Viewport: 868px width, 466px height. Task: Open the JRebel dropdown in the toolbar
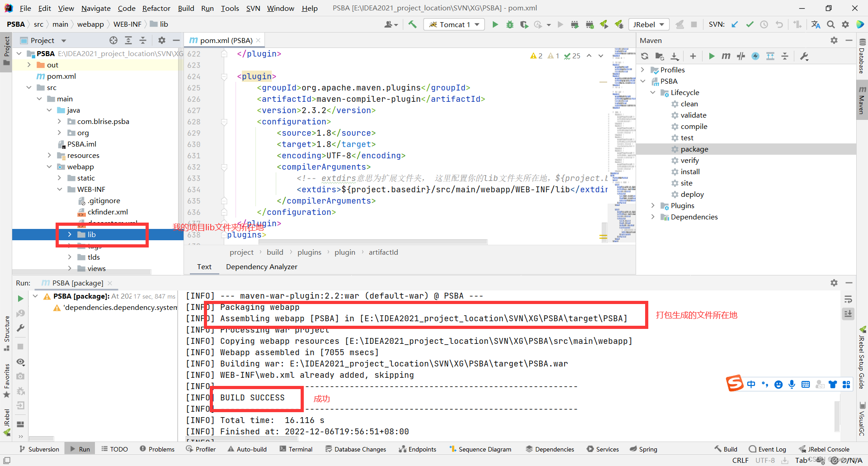tap(649, 24)
